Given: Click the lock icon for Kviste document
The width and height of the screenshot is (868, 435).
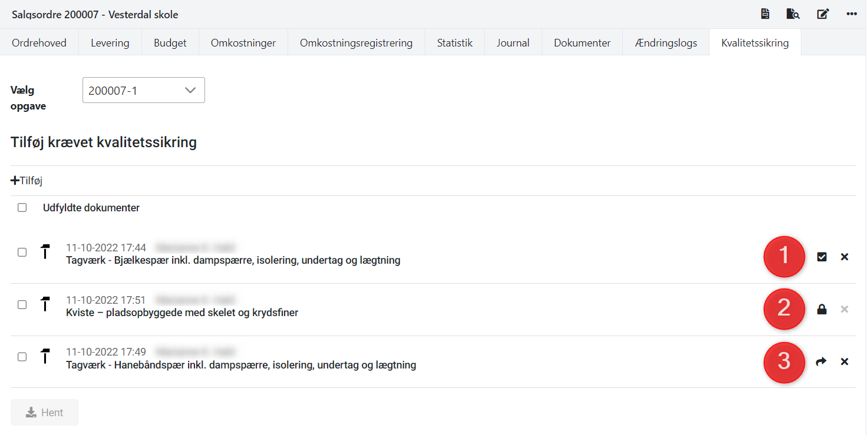Looking at the screenshot, I should click(822, 309).
